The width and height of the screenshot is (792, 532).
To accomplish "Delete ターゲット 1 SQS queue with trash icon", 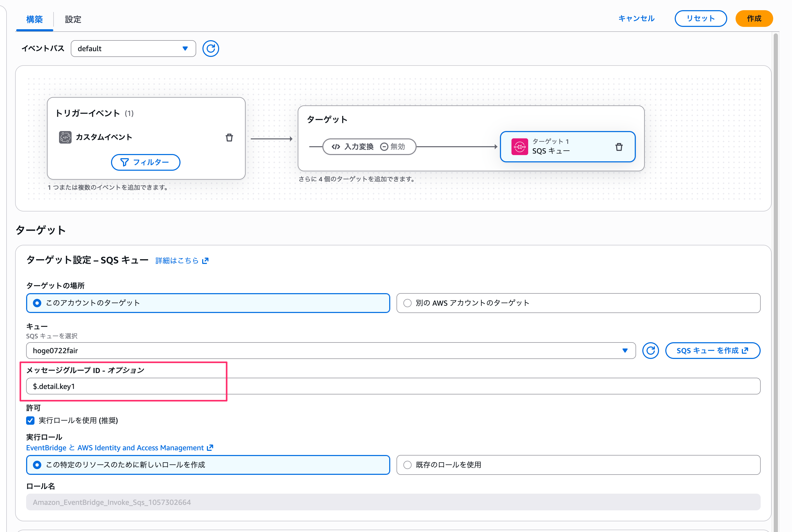I will (x=619, y=147).
